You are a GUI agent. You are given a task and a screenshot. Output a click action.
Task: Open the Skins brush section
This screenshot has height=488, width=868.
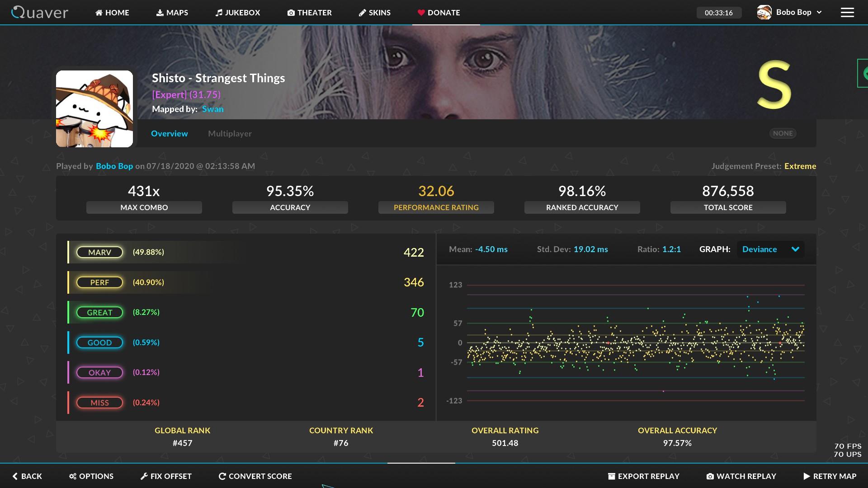(374, 13)
